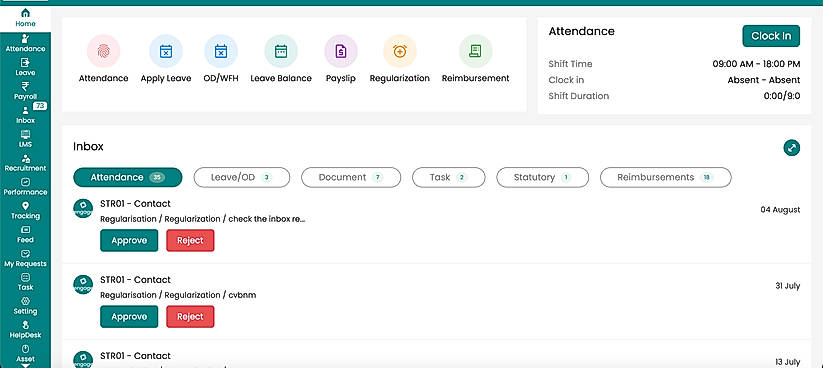This screenshot has height=368, width=823.
Task: Open the Leave Balance shortcut icon
Action: [281, 51]
